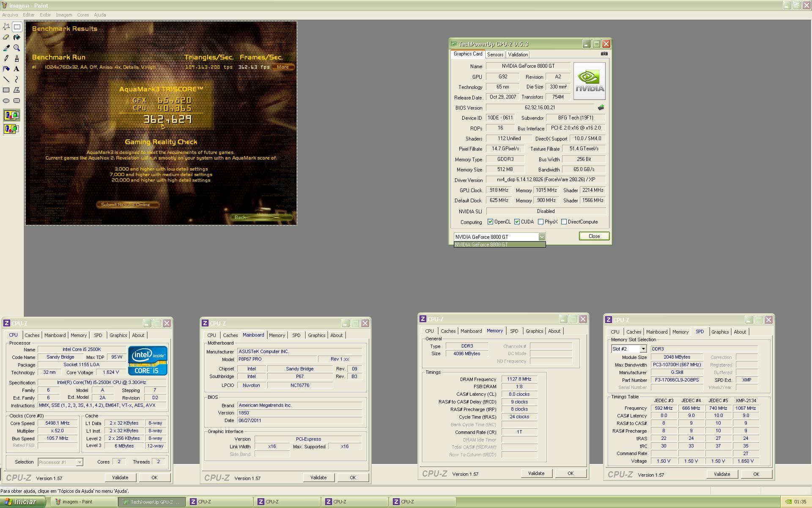
Task: Click OK in the Mainboard CPU-Z window
Action: (353, 478)
